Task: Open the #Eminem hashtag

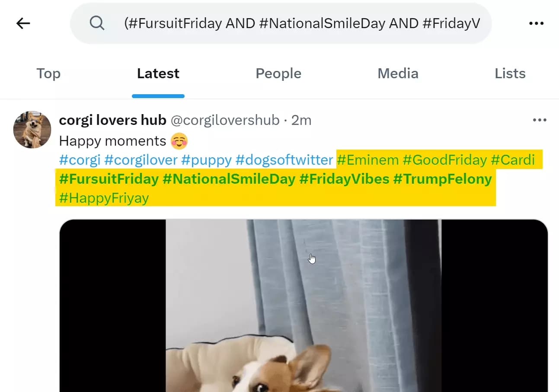Action: coord(367,160)
